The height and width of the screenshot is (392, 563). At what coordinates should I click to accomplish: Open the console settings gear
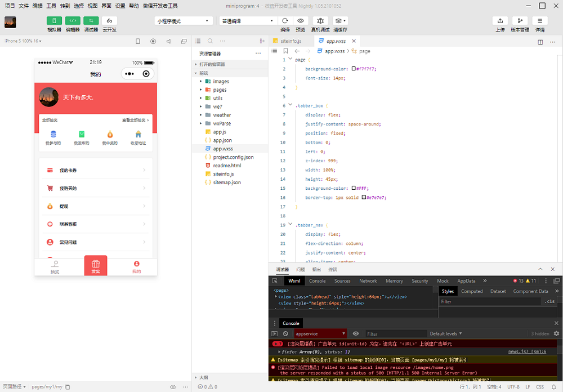click(x=556, y=333)
